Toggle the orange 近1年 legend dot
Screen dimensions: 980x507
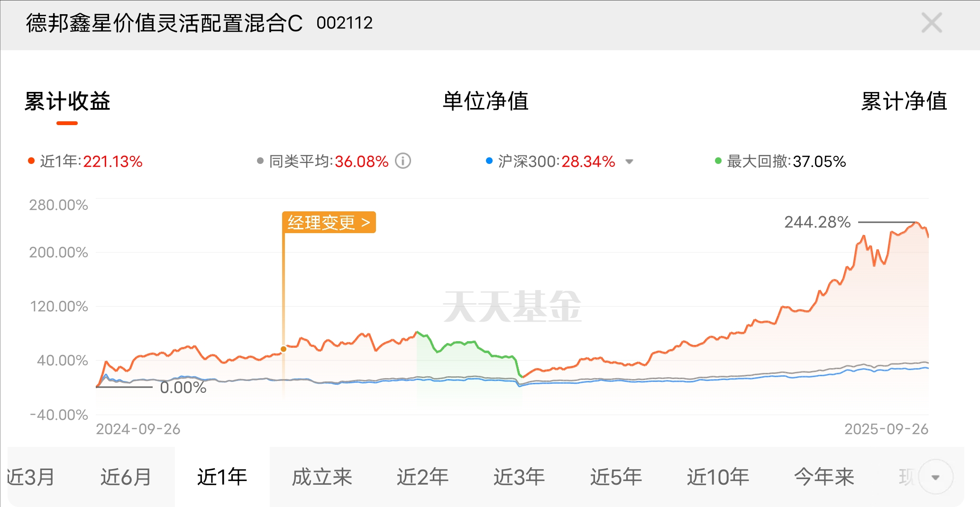31,161
